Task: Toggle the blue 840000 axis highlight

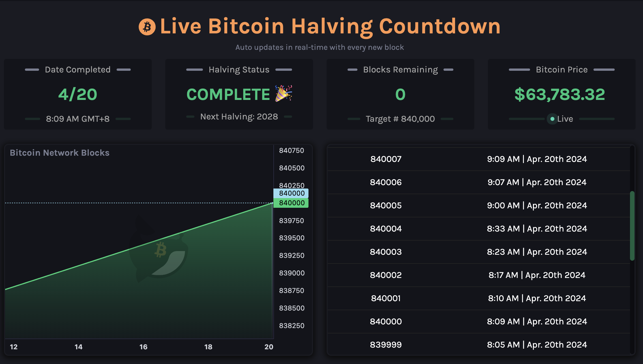Action: click(x=291, y=194)
